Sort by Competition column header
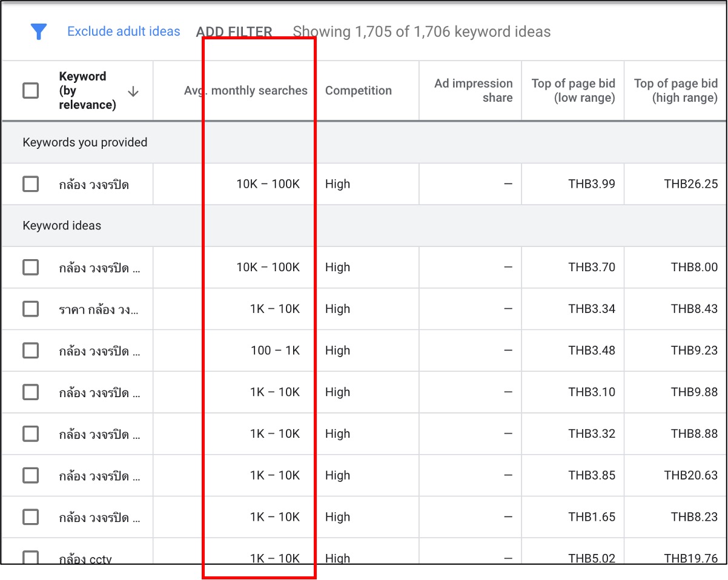This screenshot has height=580, width=728. pyautogui.click(x=359, y=91)
